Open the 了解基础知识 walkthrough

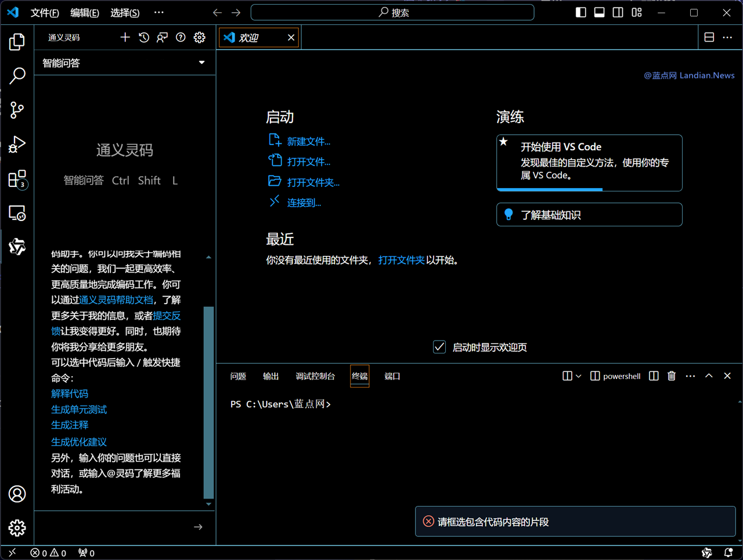click(x=589, y=215)
